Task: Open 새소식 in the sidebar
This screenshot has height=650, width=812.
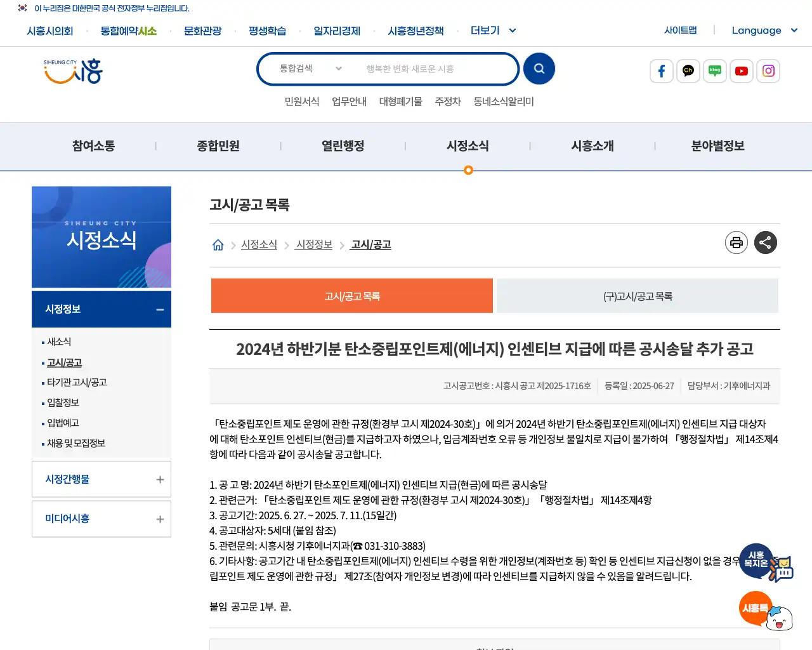Action: pyautogui.click(x=59, y=342)
